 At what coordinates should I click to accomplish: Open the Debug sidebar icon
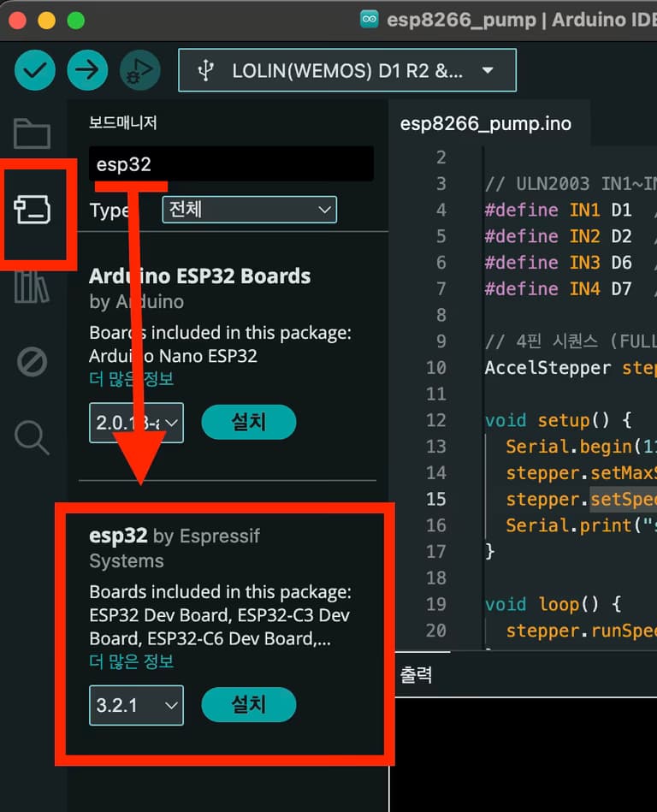(x=33, y=362)
